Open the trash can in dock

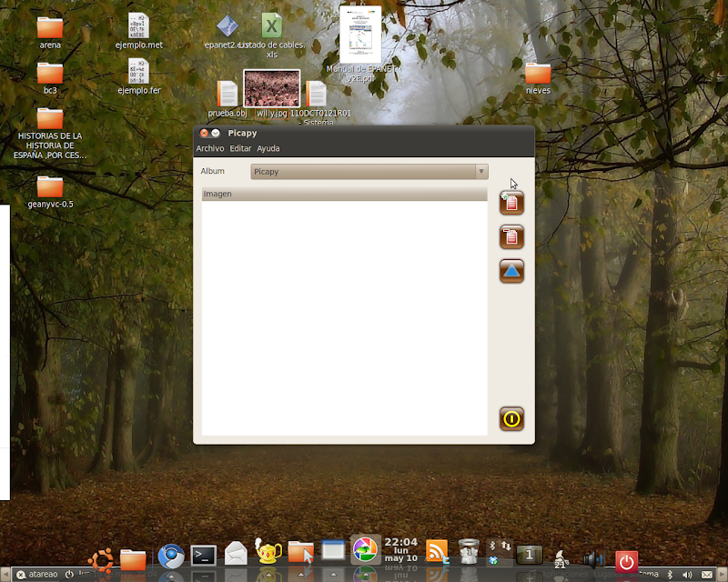[x=469, y=551]
